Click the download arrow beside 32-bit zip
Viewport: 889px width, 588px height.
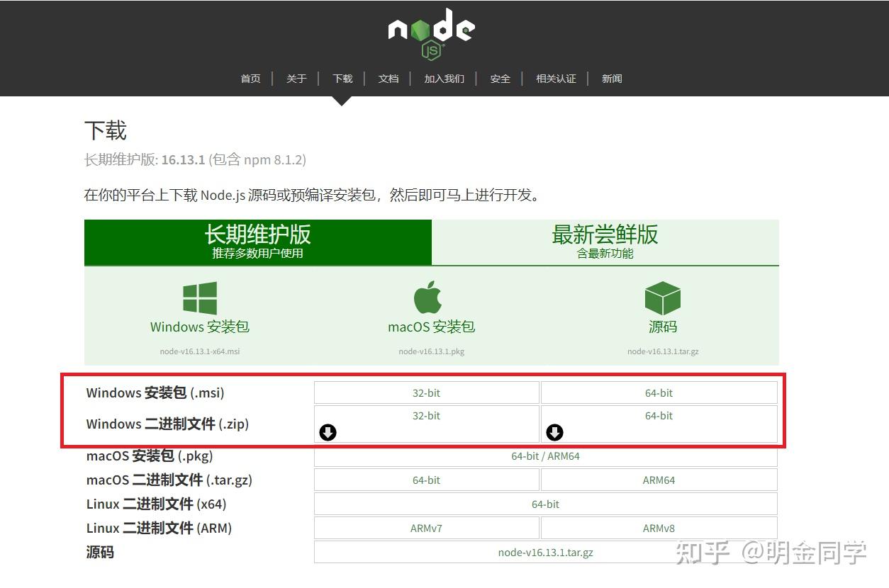click(x=328, y=432)
